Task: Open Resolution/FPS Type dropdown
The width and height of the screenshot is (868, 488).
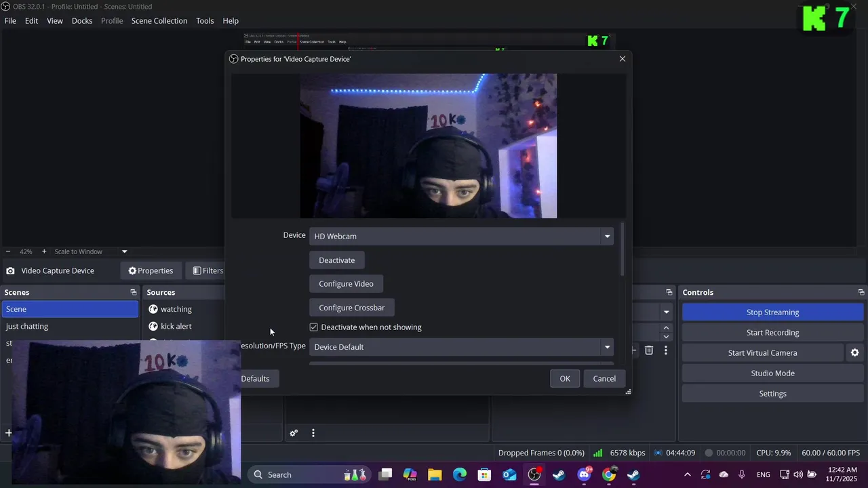Action: pyautogui.click(x=462, y=347)
